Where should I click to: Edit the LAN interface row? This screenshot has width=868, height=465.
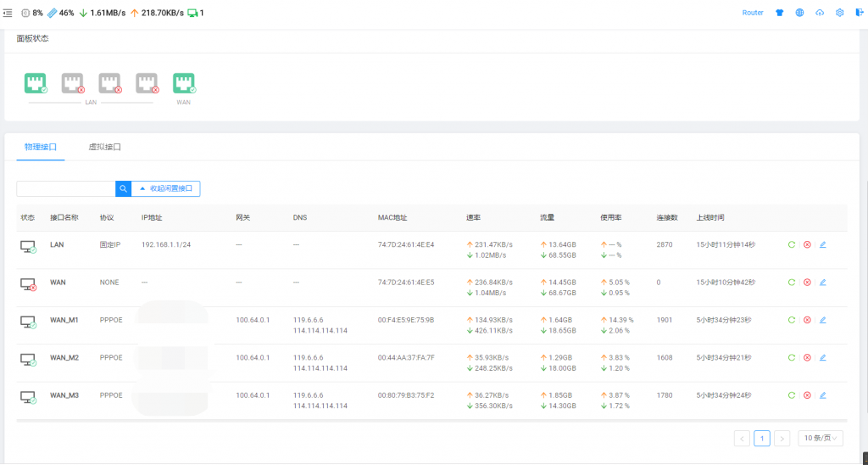tap(822, 244)
